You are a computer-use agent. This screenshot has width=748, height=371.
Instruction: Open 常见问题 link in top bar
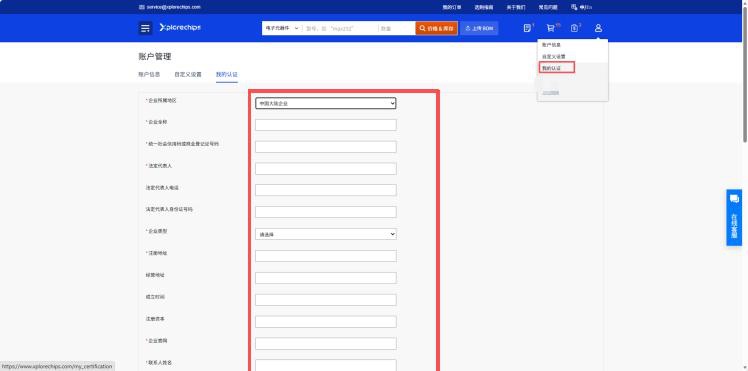(x=548, y=7)
